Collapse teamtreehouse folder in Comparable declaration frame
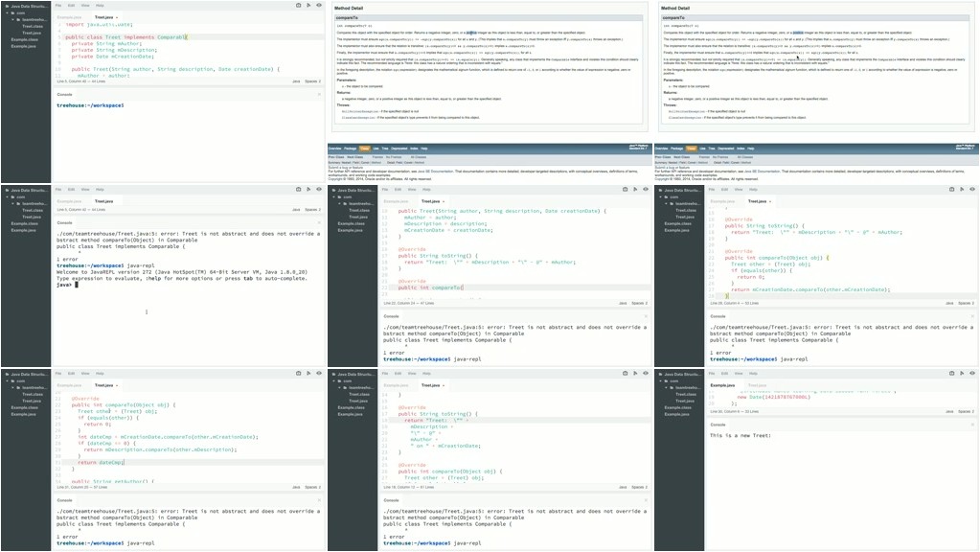Screen dimensions: 980x552 click(x=13, y=19)
